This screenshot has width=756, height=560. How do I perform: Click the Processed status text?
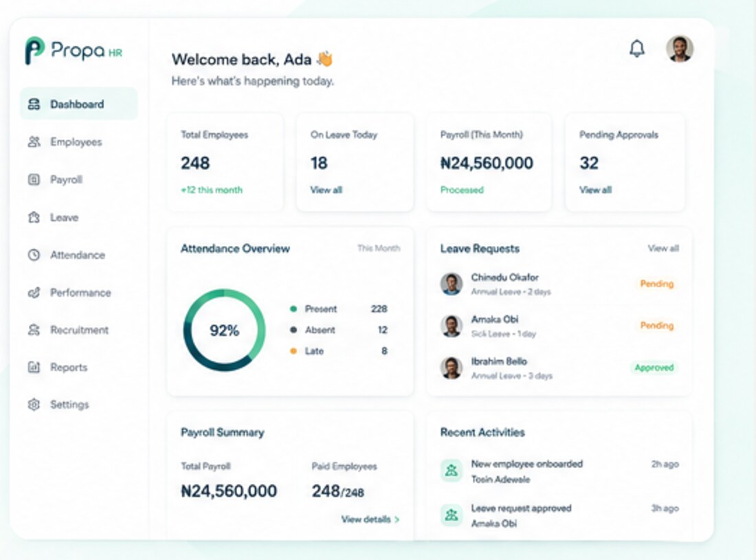click(462, 190)
